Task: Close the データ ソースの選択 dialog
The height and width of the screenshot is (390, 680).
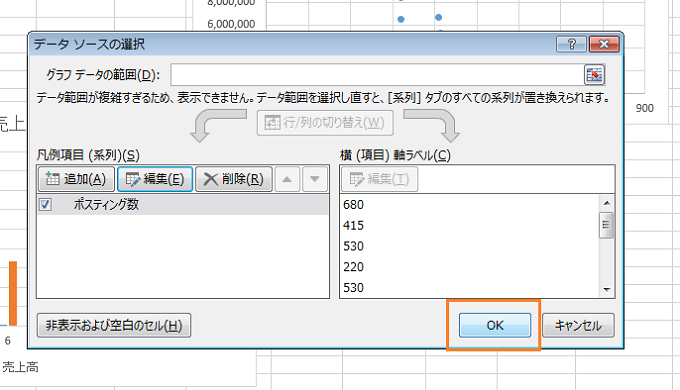Action: 604,44
